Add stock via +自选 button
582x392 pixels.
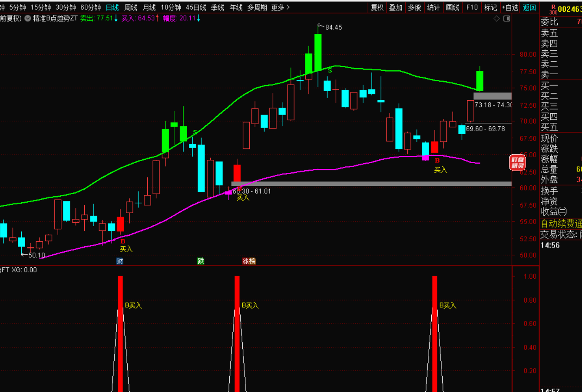[510, 7]
